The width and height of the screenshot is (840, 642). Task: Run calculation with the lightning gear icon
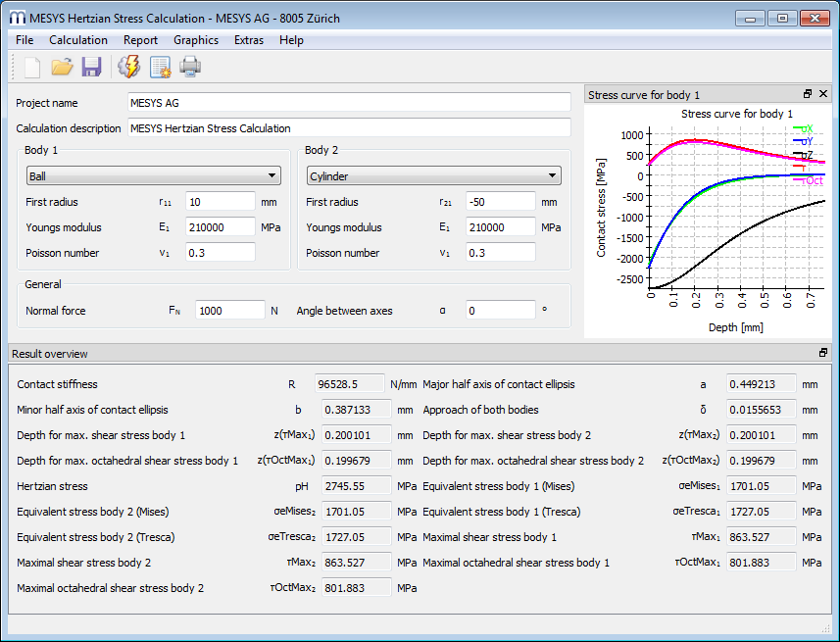coord(128,67)
